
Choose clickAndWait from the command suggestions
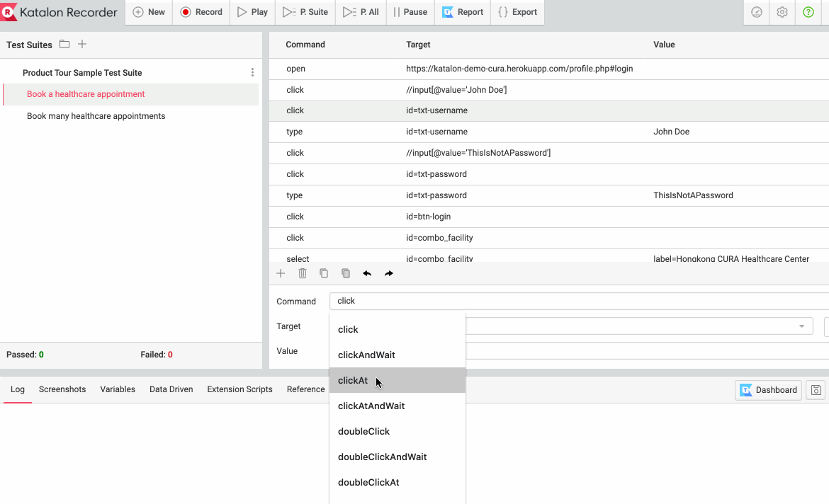pos(397,355)
